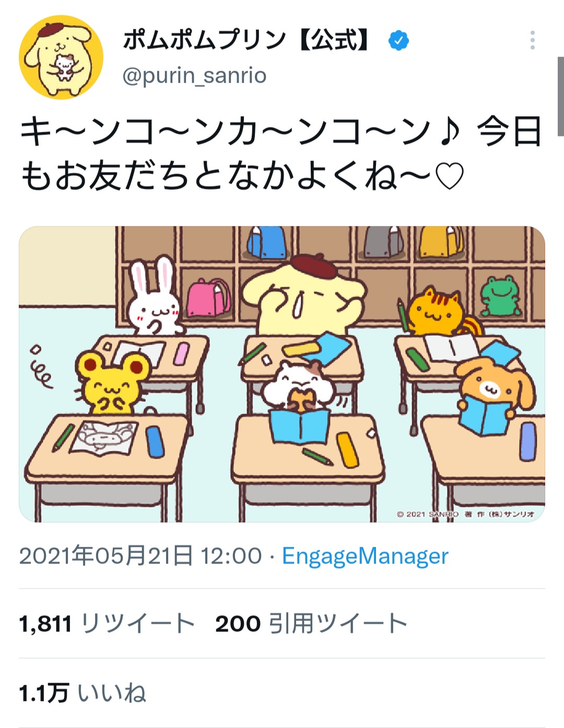Click the page scrollbar thumb at right edge
This screenshot has width=564, height=728.
click(x=561, y=96)
